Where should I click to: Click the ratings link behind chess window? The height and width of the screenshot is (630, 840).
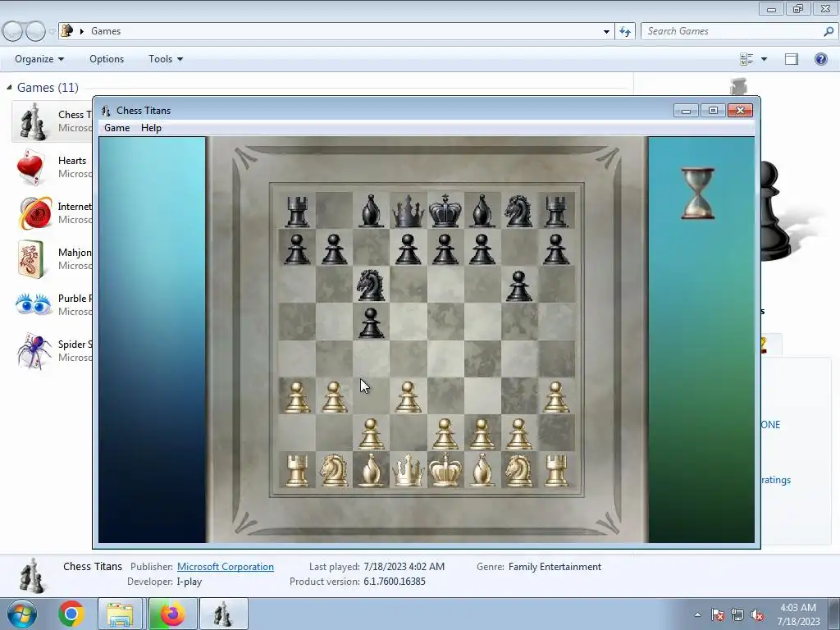click(776, 480)
